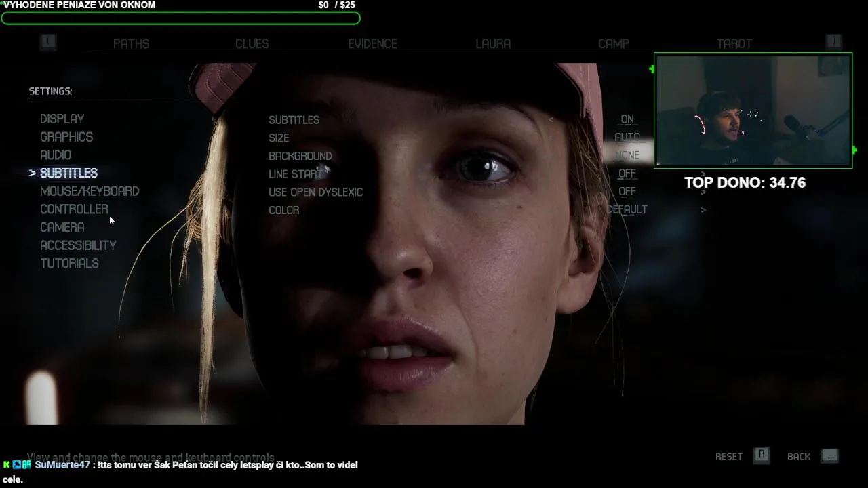Switch to the Evidence tab
The height and width of the screenshot is (488, 868).
click(x=372, y=43)
